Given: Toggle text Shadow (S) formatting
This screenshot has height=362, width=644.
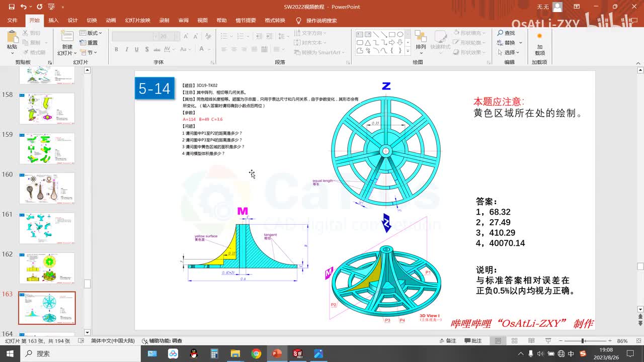Looking at the screenshot, I should (146, 49).
